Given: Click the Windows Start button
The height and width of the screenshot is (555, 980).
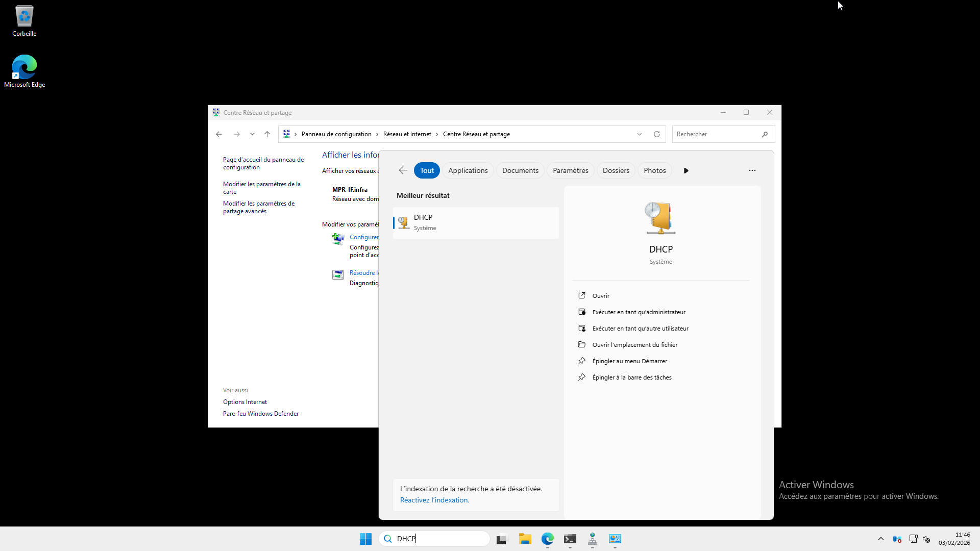Looking at the screenshot, I should click(365, 539).
